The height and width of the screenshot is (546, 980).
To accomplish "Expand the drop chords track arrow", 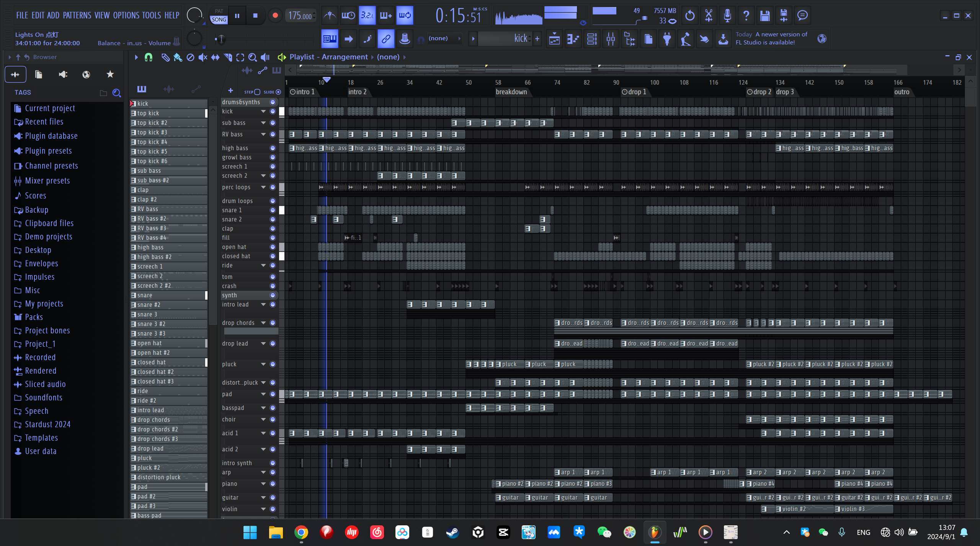I will [263, 323].
